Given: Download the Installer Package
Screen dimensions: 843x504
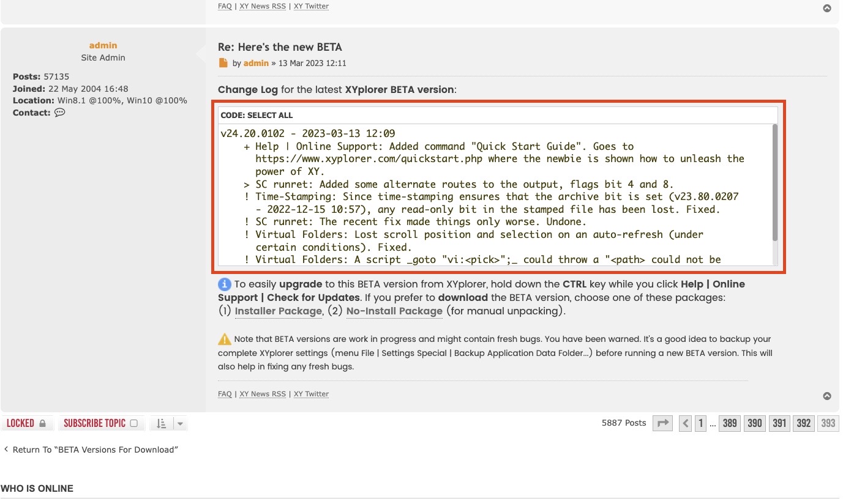Looking at the screenshot, I should (x=278, y=311).
